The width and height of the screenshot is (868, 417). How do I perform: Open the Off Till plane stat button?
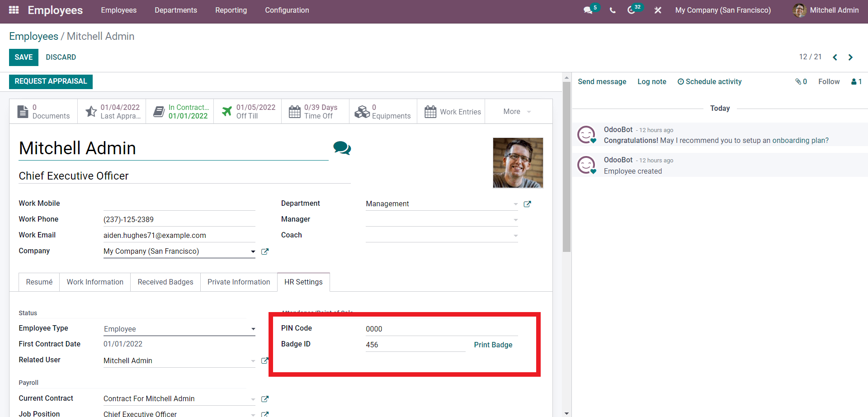[247, 111]
